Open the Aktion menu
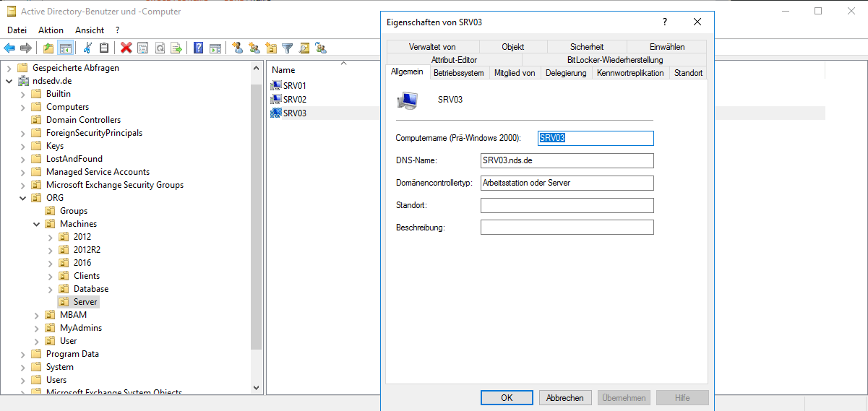868x411 pixels. tap(51, 30)
